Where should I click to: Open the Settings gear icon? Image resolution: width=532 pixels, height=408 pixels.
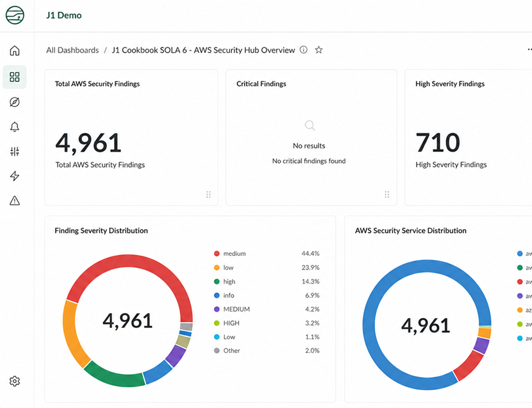(15, 381)
